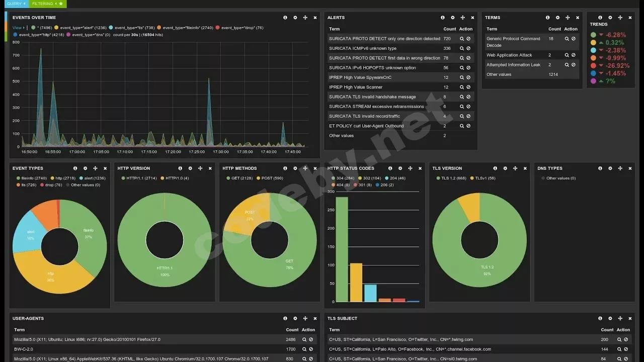Exclude the Firefox/27.0 user agent row
The width and height of the screenshot is (644, 362).
click(311, 340)
